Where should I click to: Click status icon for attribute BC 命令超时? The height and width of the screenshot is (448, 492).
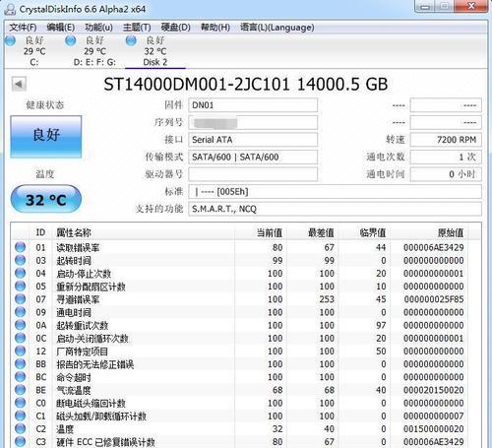[x=21, y=377]
